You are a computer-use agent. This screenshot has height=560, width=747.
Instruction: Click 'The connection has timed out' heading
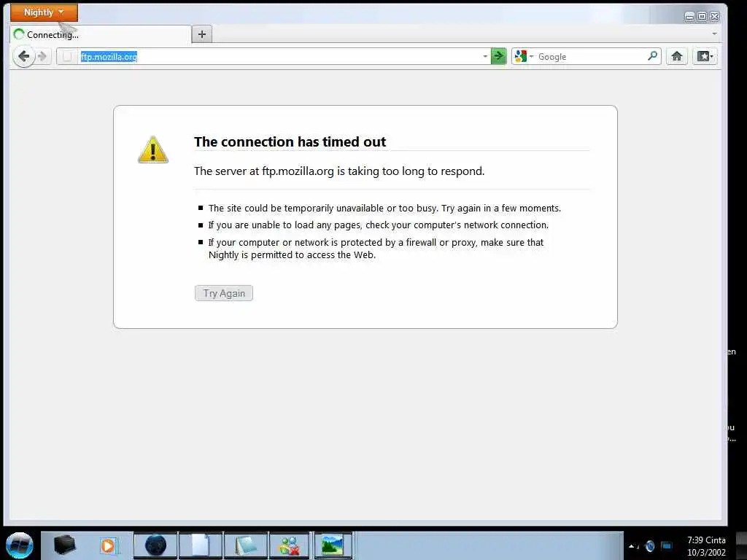[290, 142]
